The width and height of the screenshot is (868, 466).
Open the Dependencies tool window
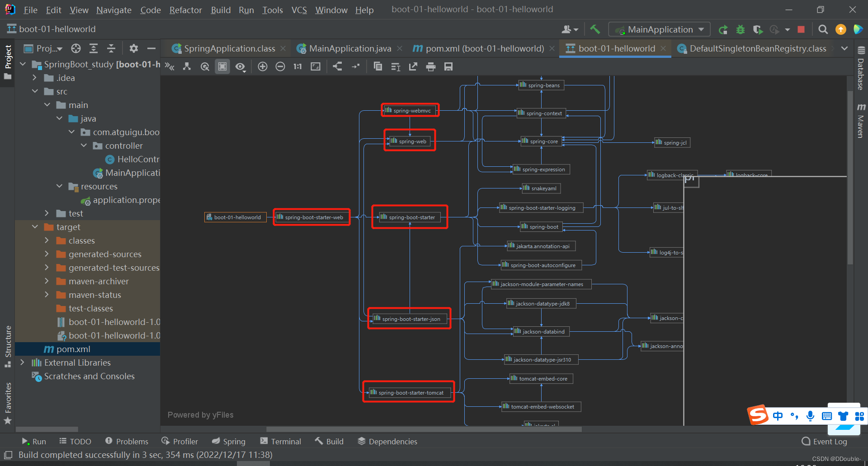click(x=387, y=442)
